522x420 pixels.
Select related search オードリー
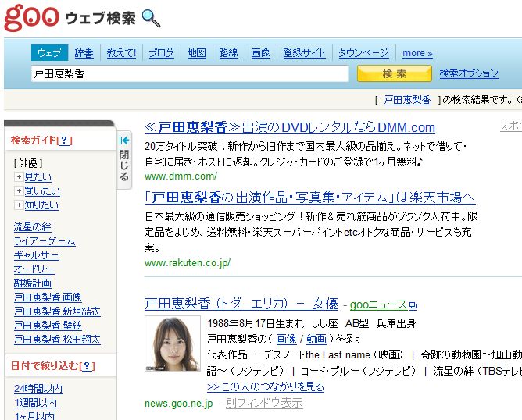click(34, 269)
